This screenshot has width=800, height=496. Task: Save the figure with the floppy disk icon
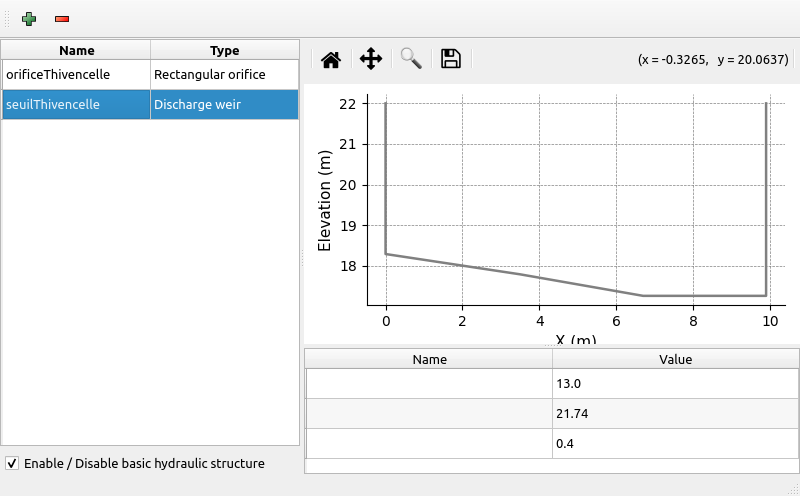click(x=451, y=59)
